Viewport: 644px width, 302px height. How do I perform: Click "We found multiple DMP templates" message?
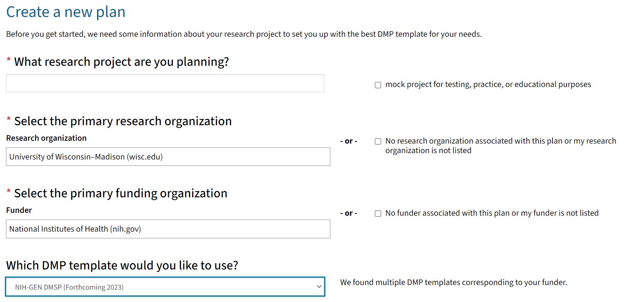point(453,282)
